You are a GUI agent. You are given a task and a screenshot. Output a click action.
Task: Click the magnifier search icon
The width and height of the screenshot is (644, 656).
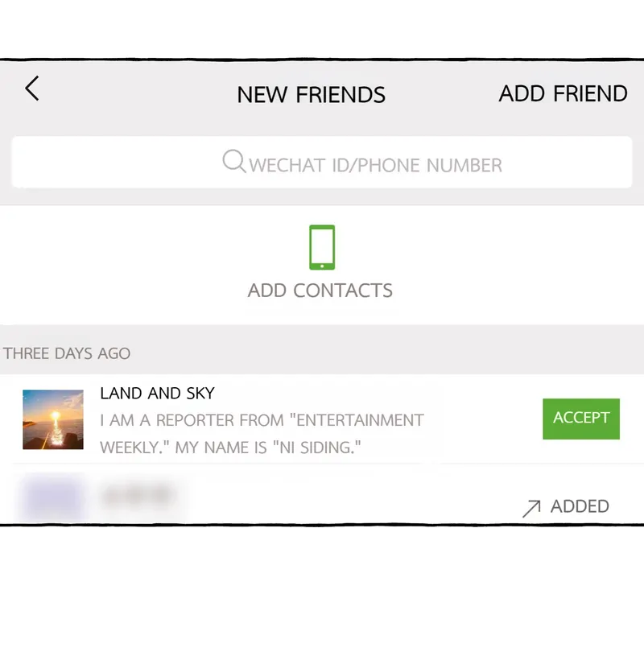click(x=233, y=162)
